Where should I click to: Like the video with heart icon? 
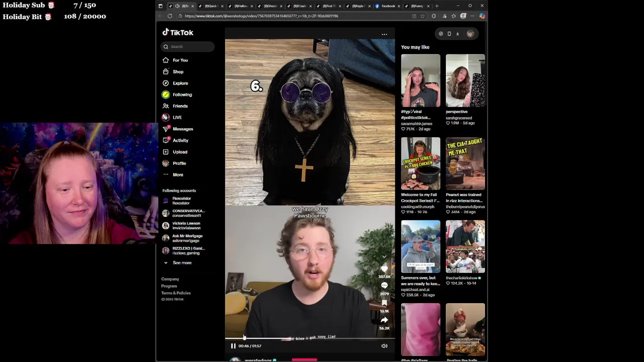click(x=384, y=269)
